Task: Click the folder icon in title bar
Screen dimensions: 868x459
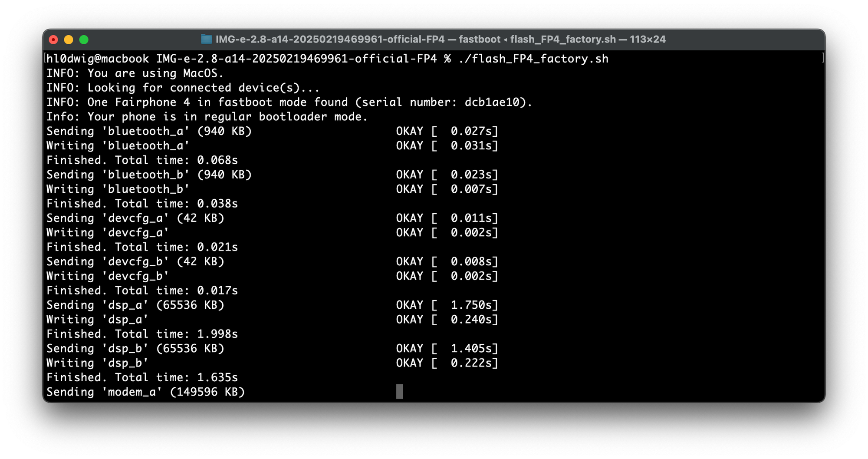Action: pyautogui.click(x=207, y=40)
